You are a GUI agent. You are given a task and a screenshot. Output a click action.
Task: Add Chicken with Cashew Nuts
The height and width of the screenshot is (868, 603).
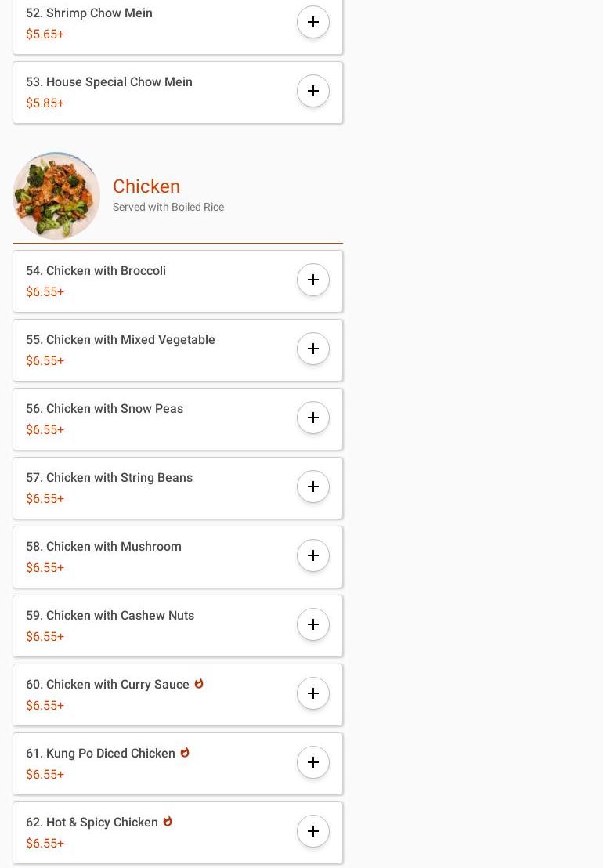pyautogui.click(x=313, y=625)
